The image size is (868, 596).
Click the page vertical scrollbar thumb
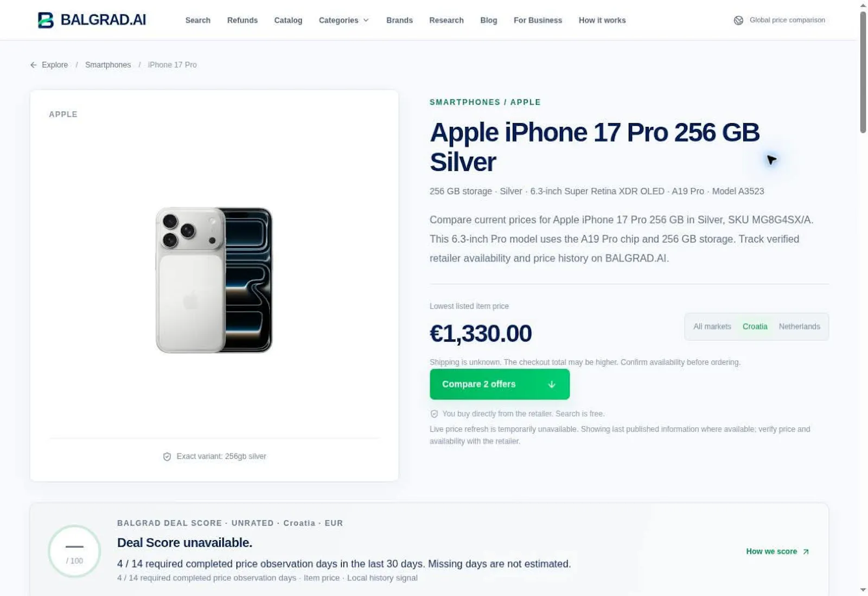pos(863,72)
